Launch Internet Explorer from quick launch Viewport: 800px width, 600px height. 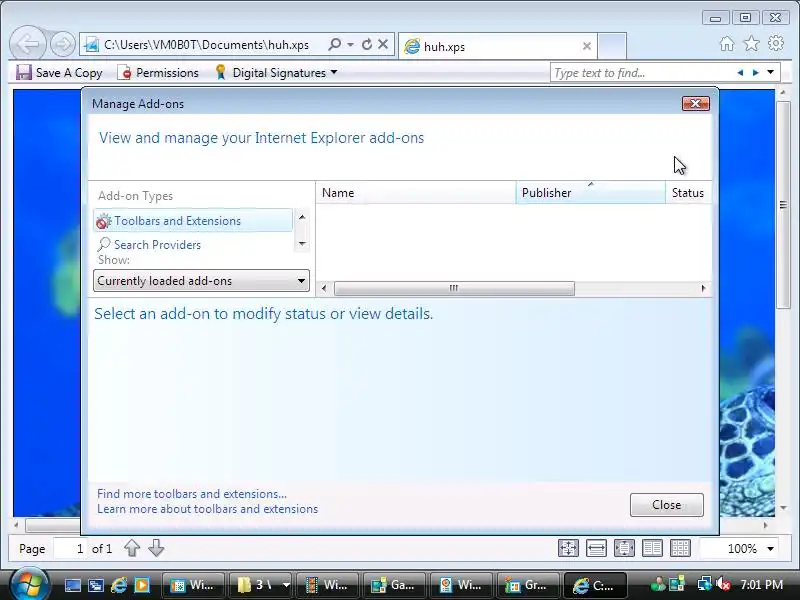coord(119,585)
